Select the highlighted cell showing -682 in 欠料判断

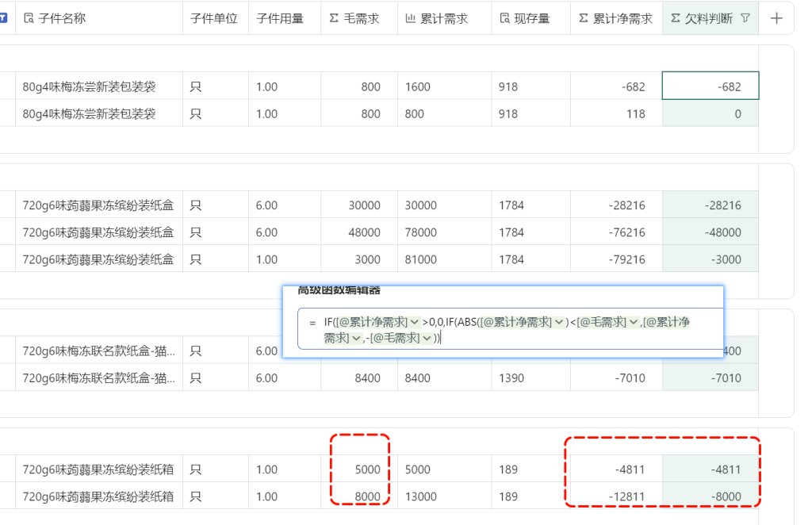710,86
